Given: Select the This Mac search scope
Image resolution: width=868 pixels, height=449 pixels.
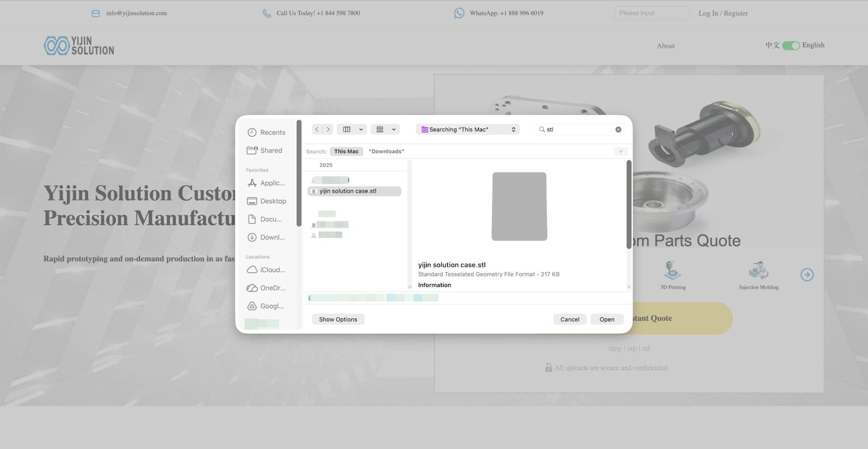Looking at the screenshot, I should pyautogui.click(x=346, y=151).
